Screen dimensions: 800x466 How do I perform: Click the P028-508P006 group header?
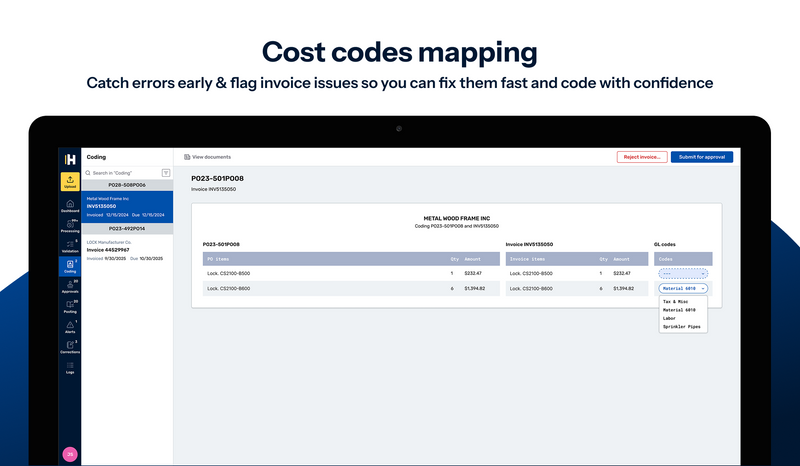pyautogui.click(x=127, y=185)
